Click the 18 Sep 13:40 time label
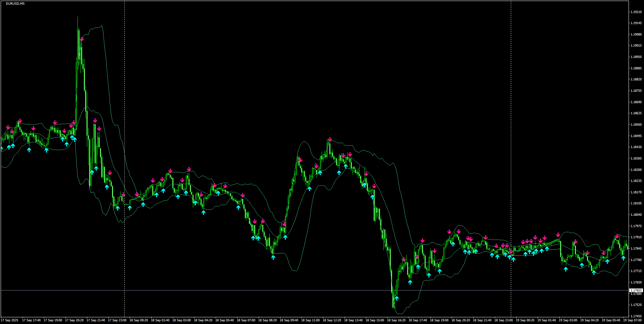The width and height of the screenshot is (644, 324). coord(353,320)
